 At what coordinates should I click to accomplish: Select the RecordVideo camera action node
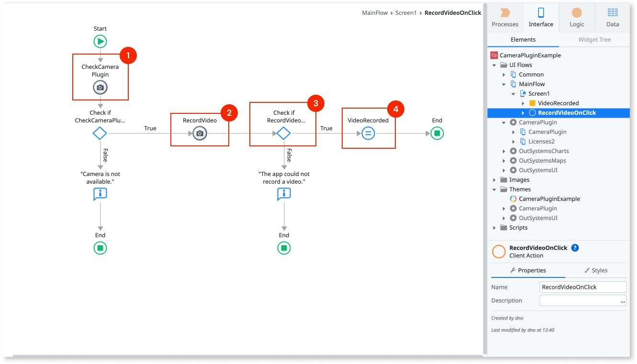tap(200, 133)
